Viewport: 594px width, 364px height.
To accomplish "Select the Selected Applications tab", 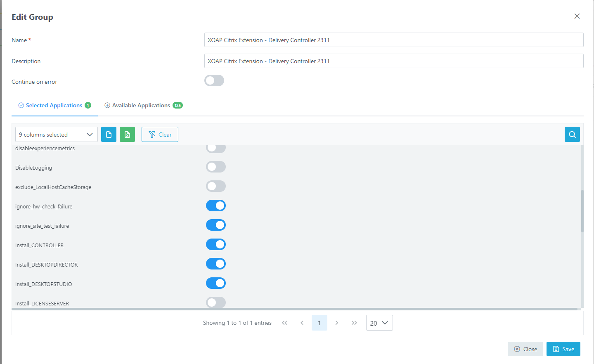I will point(54,105).
